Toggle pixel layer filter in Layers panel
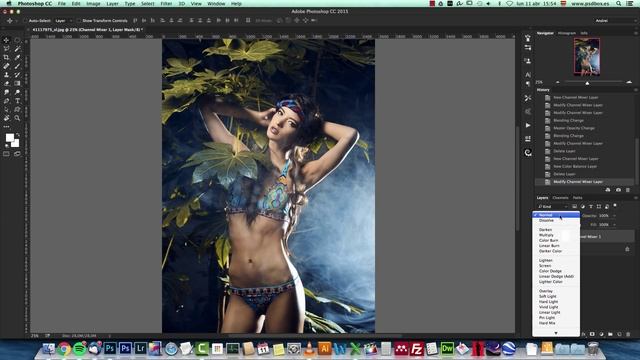 point(574,207)
